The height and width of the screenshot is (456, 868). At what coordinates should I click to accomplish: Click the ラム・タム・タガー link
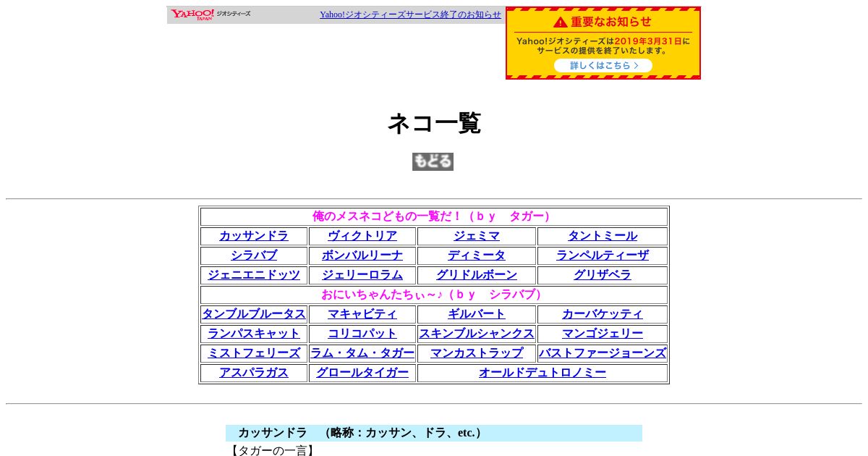tap(362, 353)
